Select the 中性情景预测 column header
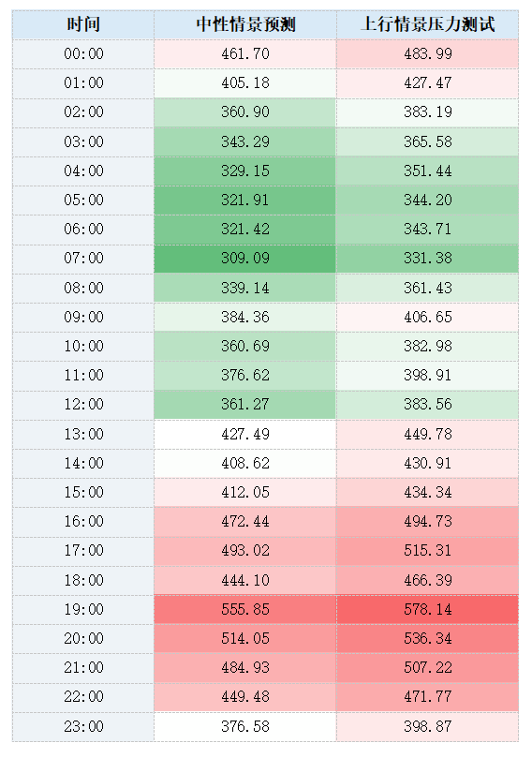 point(245,24)
